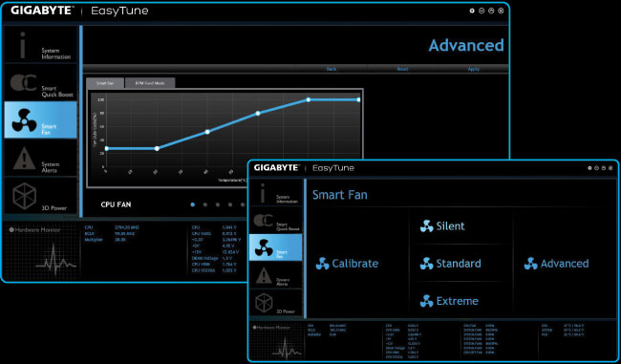Click the Smart Fan heading in the front window
The width and height of the screenshot is (621, 364).
[340, 195]
